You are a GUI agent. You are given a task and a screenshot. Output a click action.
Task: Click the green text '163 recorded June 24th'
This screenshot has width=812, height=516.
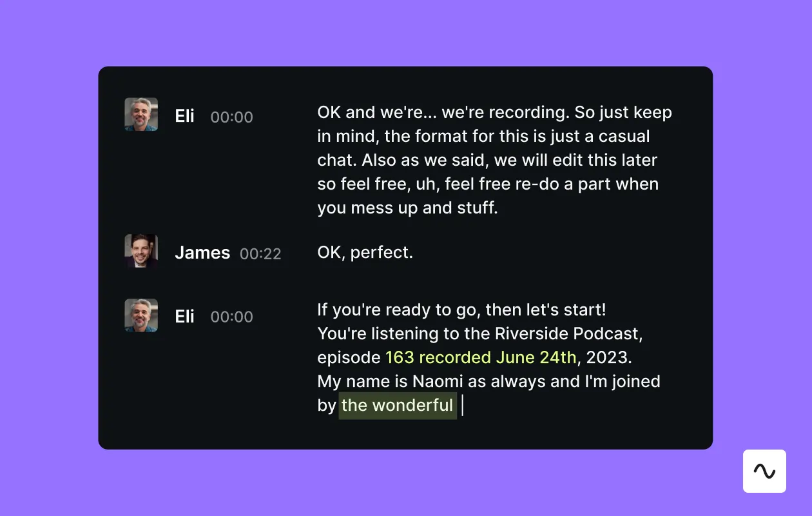pyautogui.click(x=481, y=357)
